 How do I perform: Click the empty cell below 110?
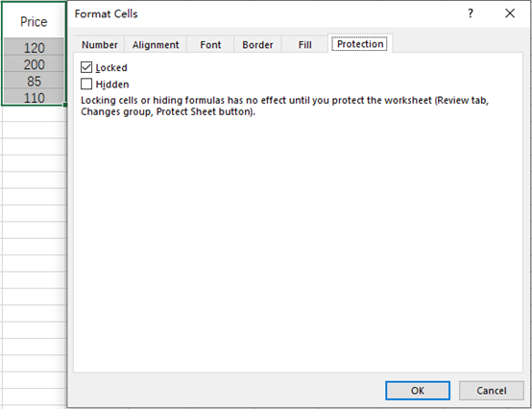pyautogui.click(x=34, y=113)
